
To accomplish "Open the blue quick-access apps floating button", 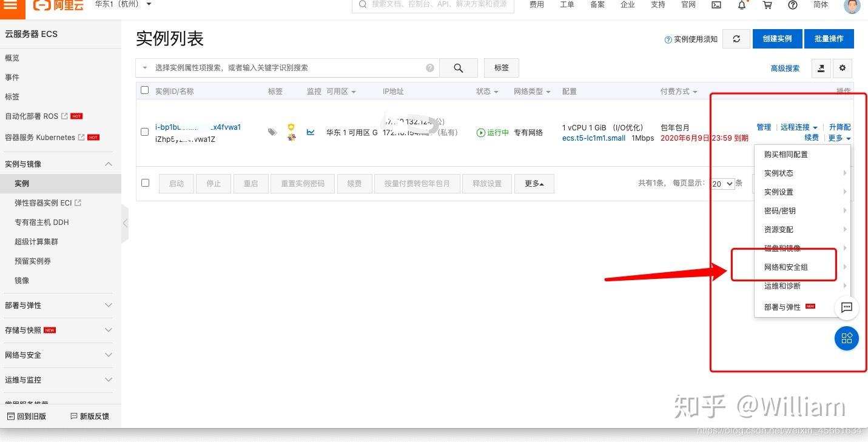I will point(847,338).
